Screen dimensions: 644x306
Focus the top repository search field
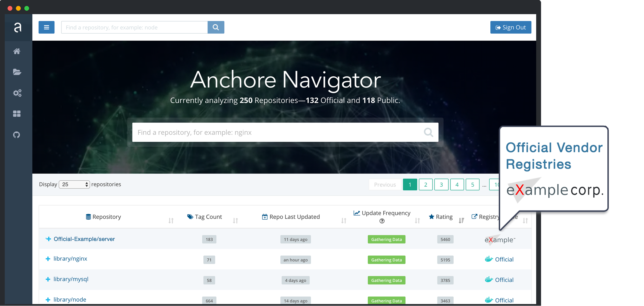click(134, 27)
